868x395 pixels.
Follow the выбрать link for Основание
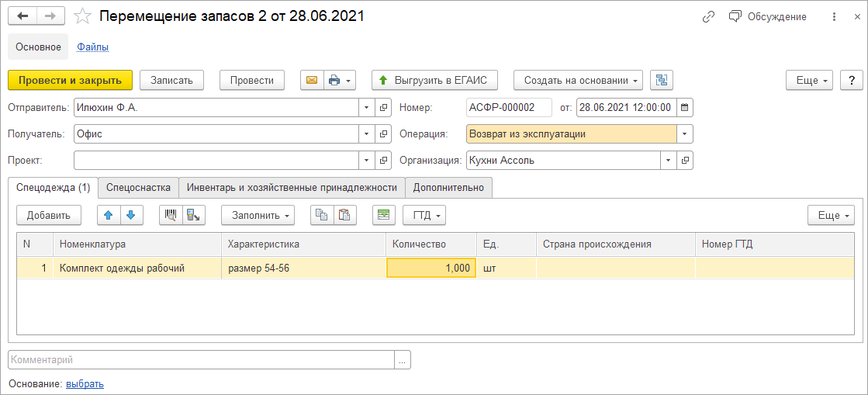(85, 383)
